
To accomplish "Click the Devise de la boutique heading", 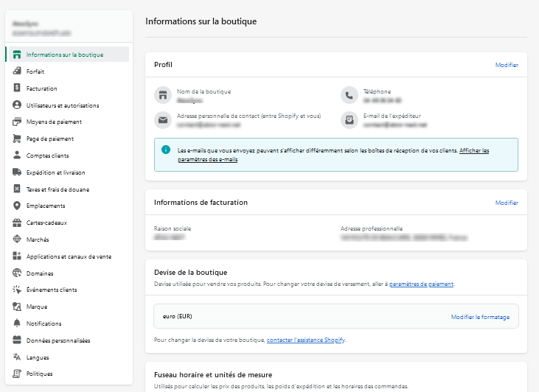I will tap(190, 273).
